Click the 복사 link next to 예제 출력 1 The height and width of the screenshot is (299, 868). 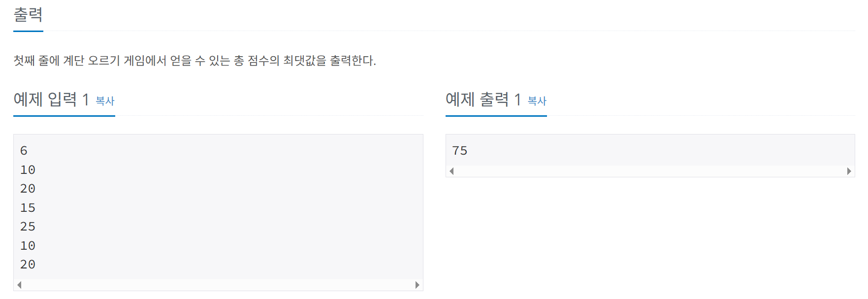click(x=537, y=101)
